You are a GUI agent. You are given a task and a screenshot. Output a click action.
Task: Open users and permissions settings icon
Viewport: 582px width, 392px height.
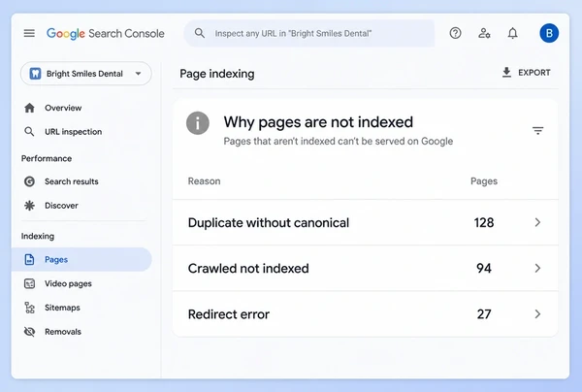484,33
